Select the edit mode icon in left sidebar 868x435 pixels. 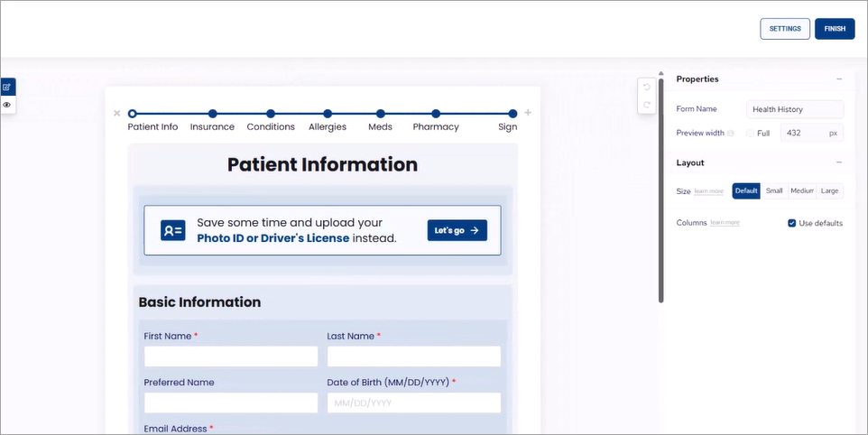pyautogui.click(x=7, y=88)
